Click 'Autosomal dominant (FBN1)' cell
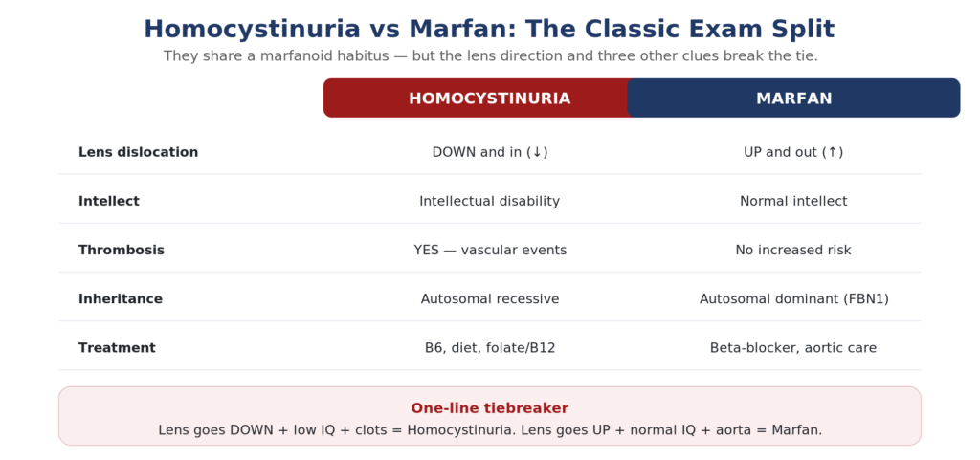Screen dimensions: 980x460 (793, 299)
